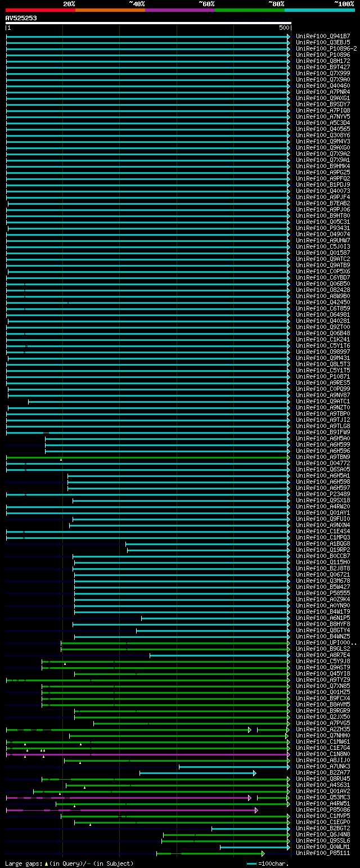
Task: Select hit label UniRef100_A8R7E4
Action: tap(323, 655)
